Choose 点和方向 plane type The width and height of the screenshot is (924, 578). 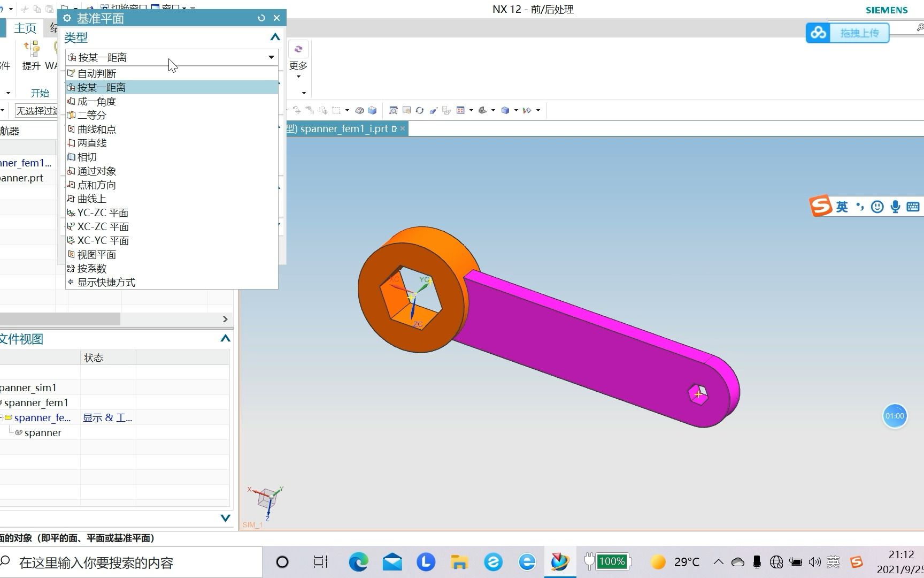point(172,185)
